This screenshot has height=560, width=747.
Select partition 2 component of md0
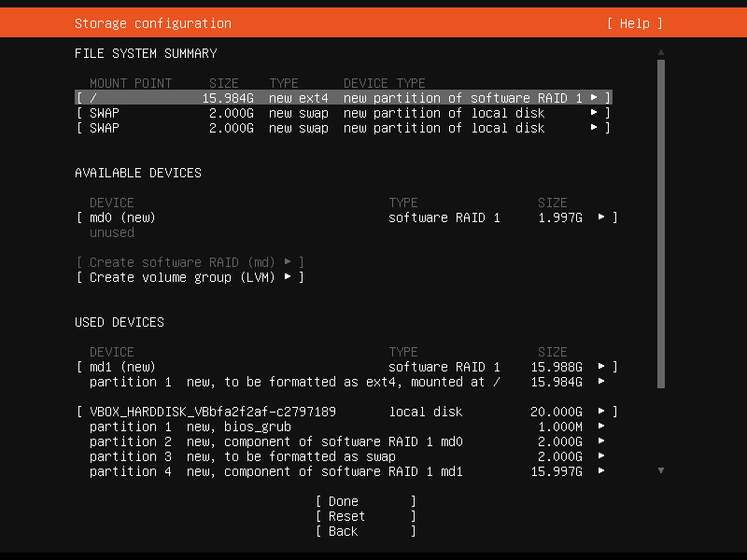pos(346,441)
